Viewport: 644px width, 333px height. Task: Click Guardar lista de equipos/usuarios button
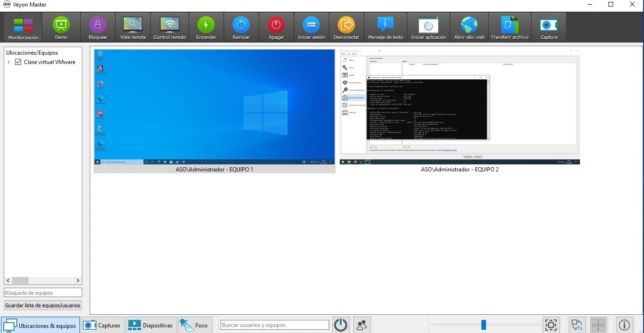coord(43,305)
